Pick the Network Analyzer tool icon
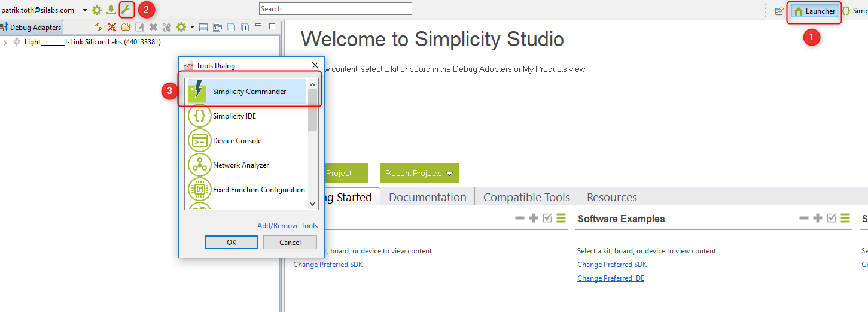The width and height of the screenshot is (868, 312). coord(199,165)
